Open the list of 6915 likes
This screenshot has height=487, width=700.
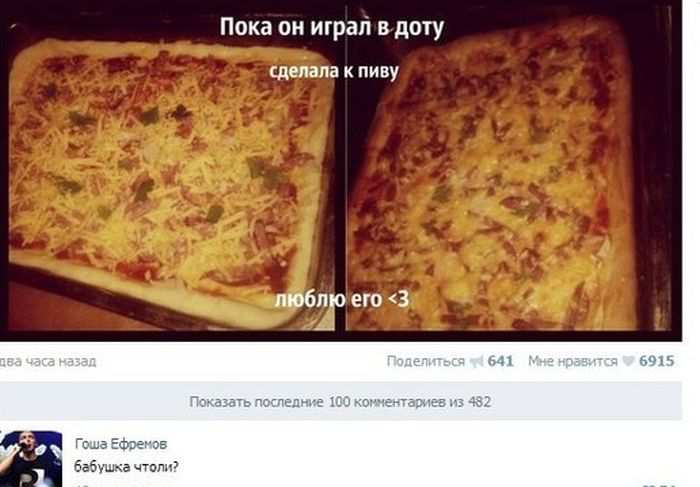pyautogui.click(x=656, y=361)
